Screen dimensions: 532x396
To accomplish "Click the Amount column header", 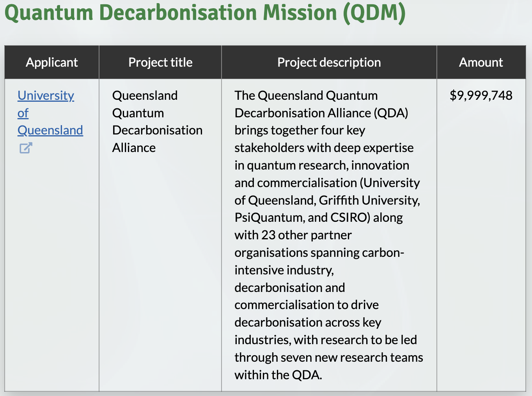I will (x=481, y=62).
